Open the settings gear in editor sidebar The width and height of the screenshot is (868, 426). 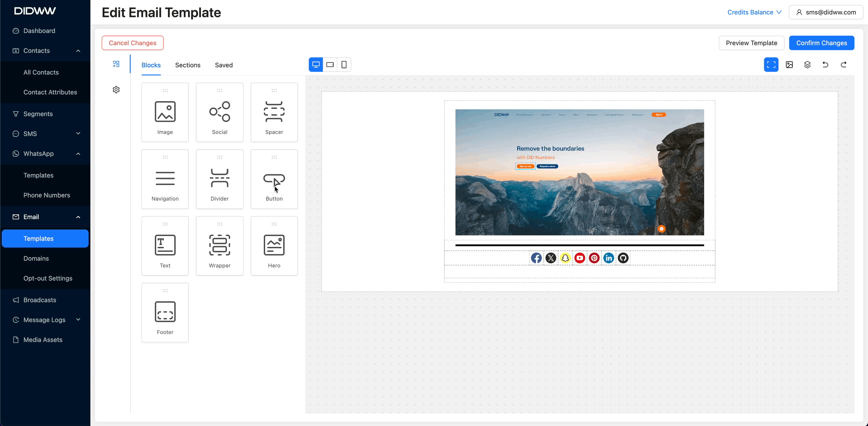point(116,90)
